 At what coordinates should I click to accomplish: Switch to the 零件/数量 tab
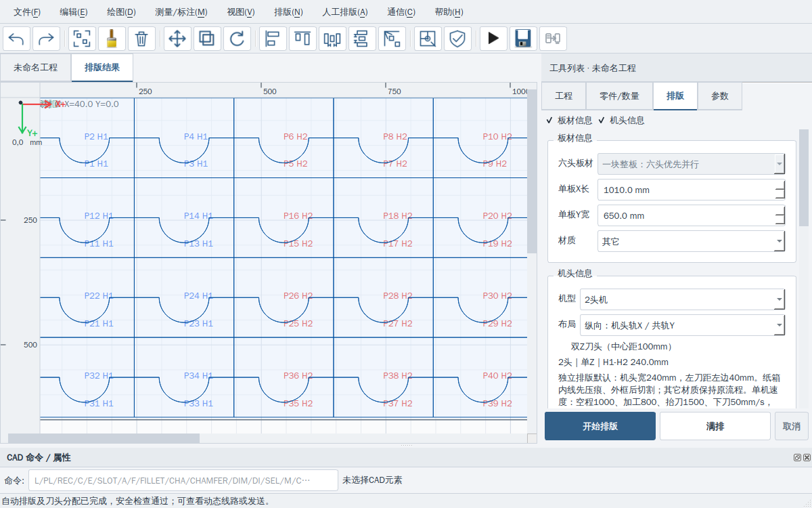[619, 96]
